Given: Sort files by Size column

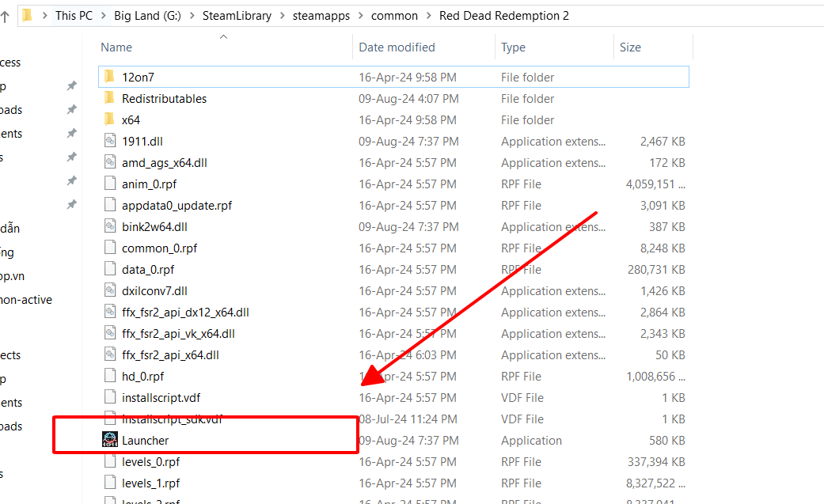Looking at the screenshot, I should pyautogui.click(x=630, y=47).
